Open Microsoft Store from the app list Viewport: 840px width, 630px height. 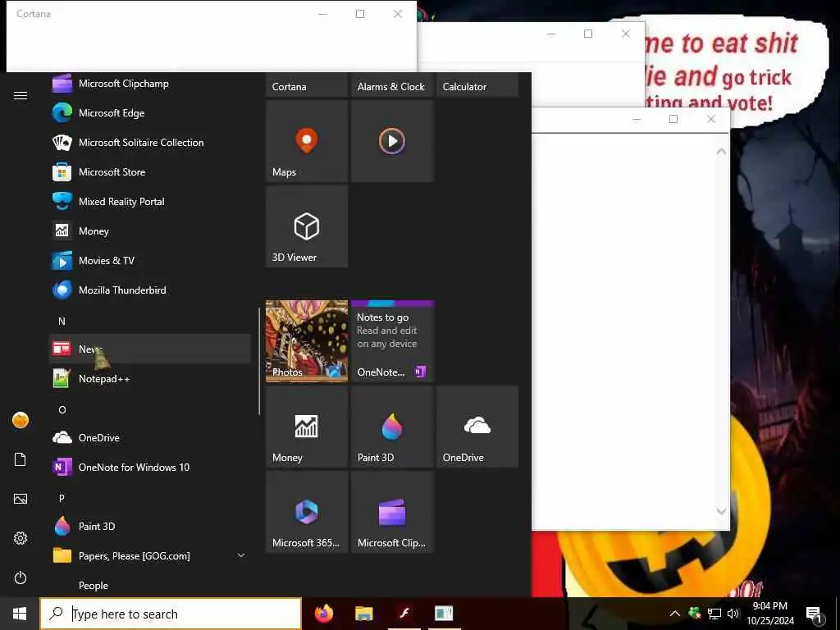pyautogui.click(x=150, y=172)
